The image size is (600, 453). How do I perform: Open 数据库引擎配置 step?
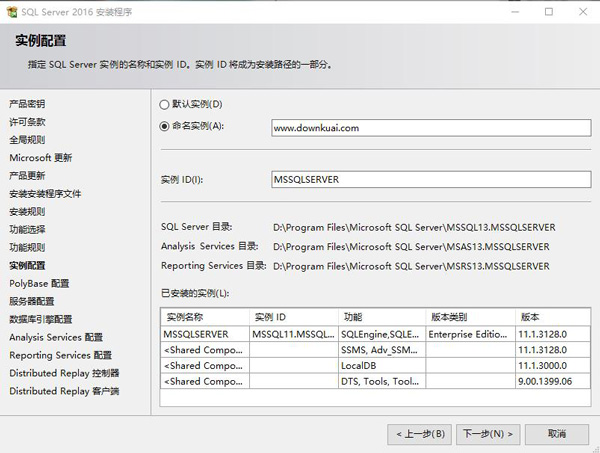coord(40,319)
